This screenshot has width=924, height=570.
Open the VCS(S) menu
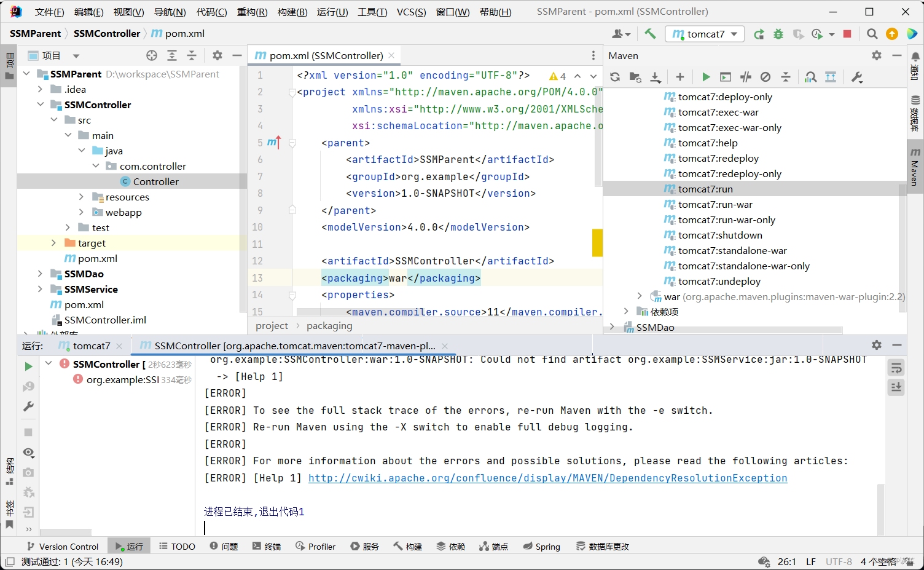click(x=411, y=12)
